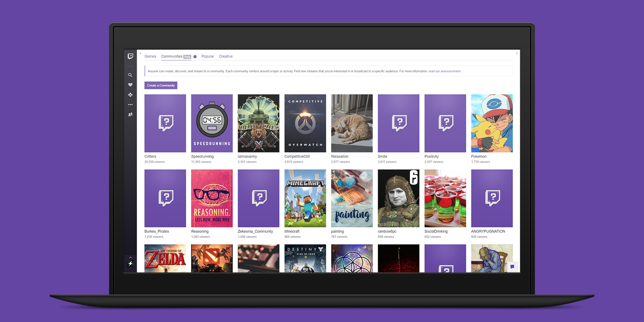644x322 pixels.
Task: Open the Smite placeholder thumbnail
Action: (x=399, y=123)
